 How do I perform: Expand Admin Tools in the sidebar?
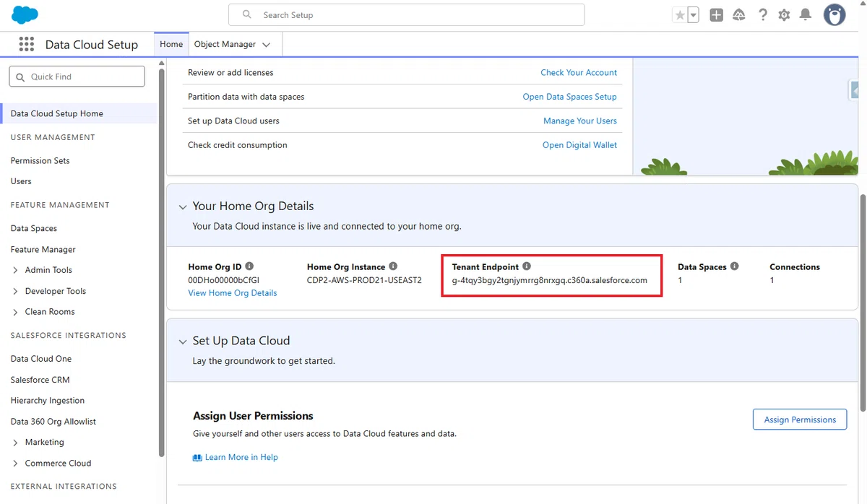16,270
